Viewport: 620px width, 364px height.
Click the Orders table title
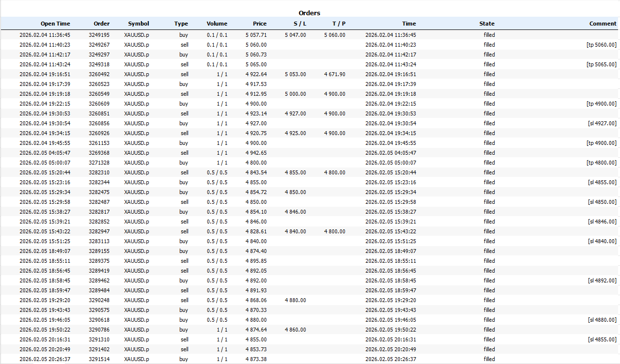pos(310,13)
